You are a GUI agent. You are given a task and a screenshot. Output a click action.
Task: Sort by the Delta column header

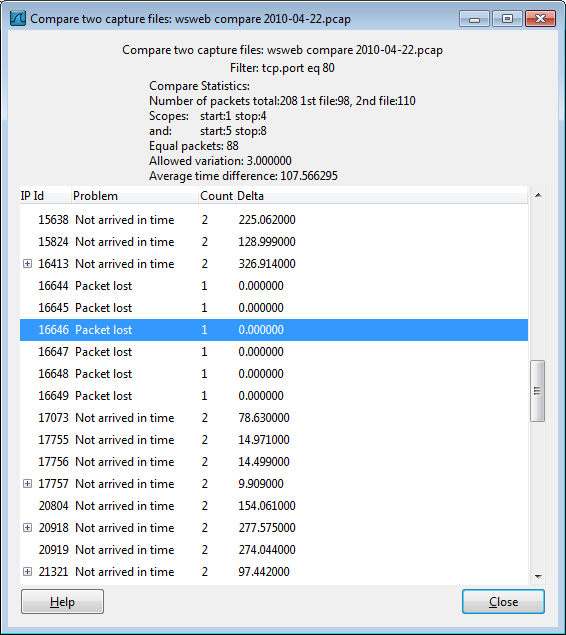click(x=381, y=196)
